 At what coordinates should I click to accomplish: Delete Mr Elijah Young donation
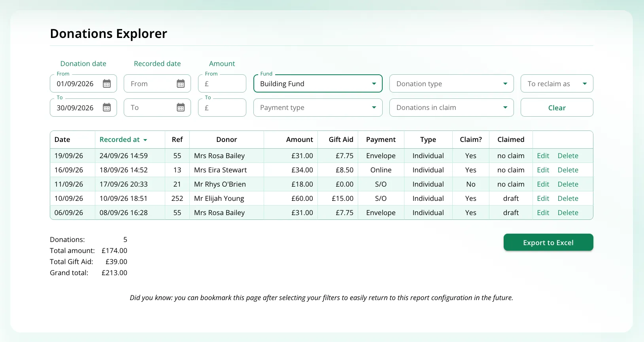pos(568,198)
